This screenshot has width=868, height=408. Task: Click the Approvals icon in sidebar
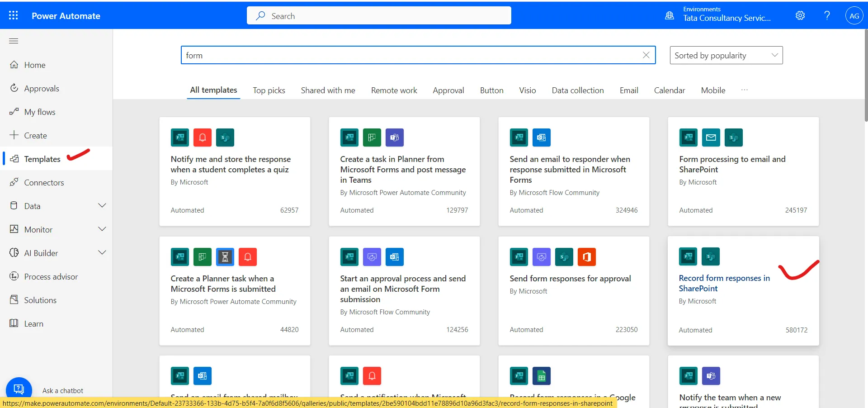pos(14,88)
